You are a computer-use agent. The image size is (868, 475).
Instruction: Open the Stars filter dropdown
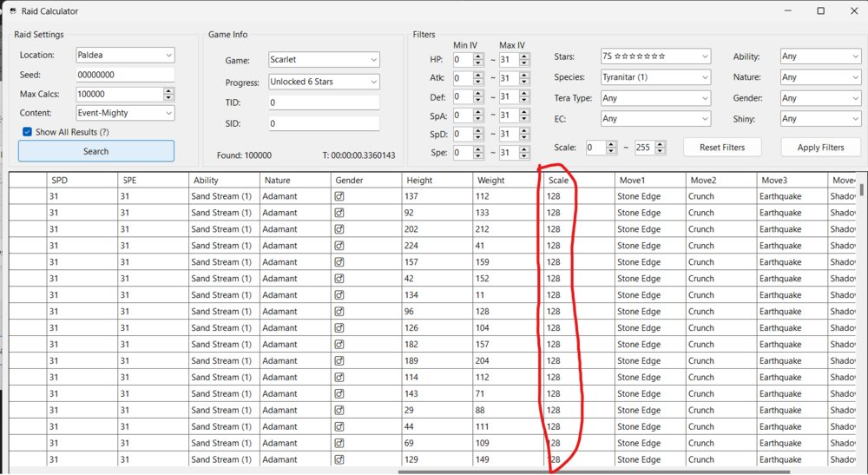(x=655, y=56)
